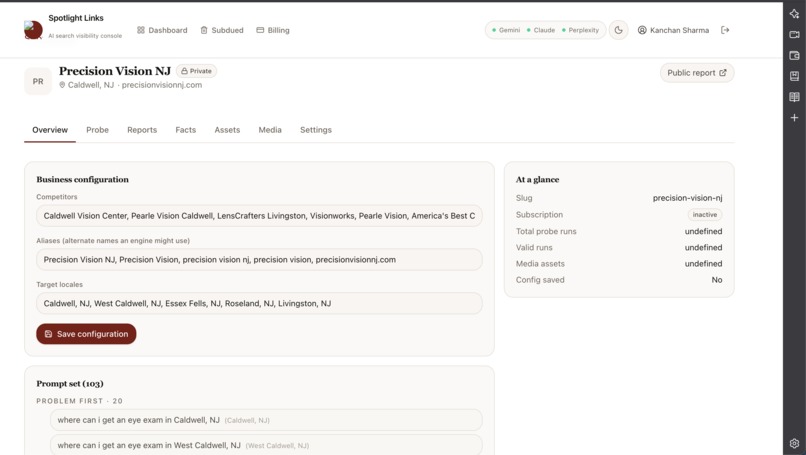This screenshot has height=455, width=806.
Task: Click the plus icon in side panel
Action: (794, 118)
